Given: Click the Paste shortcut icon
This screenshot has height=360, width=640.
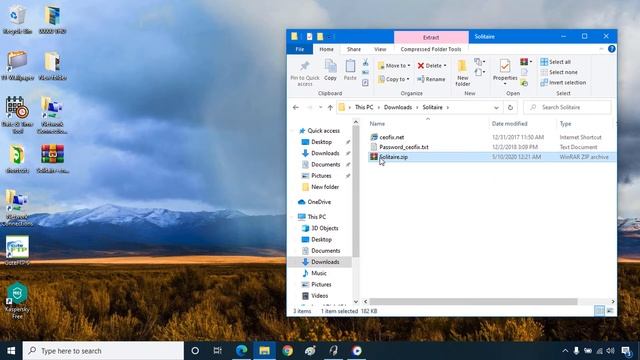Looking at the screenshot, I should coord(365,82).
